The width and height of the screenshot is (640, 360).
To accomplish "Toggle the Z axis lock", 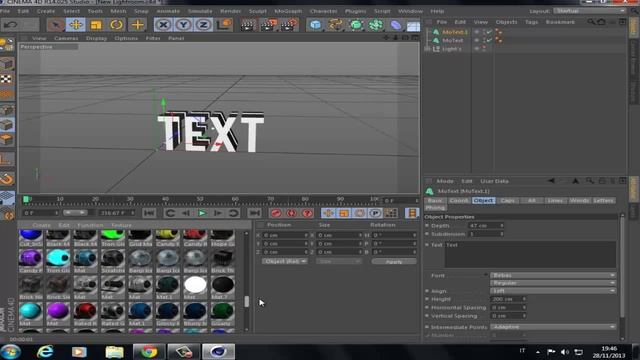I will pos(203,25).
